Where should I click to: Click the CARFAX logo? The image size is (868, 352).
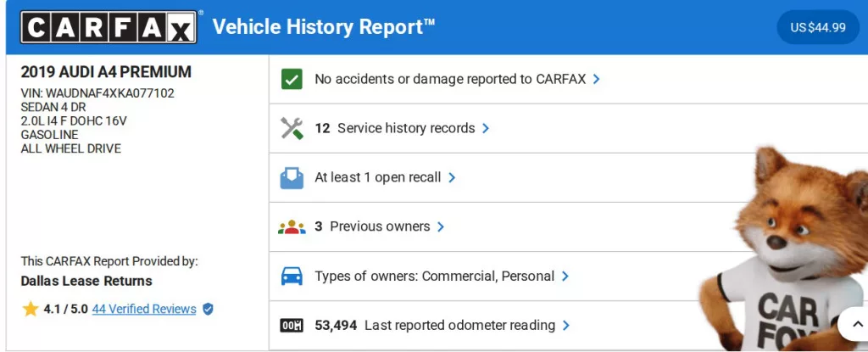pos(108,27)
